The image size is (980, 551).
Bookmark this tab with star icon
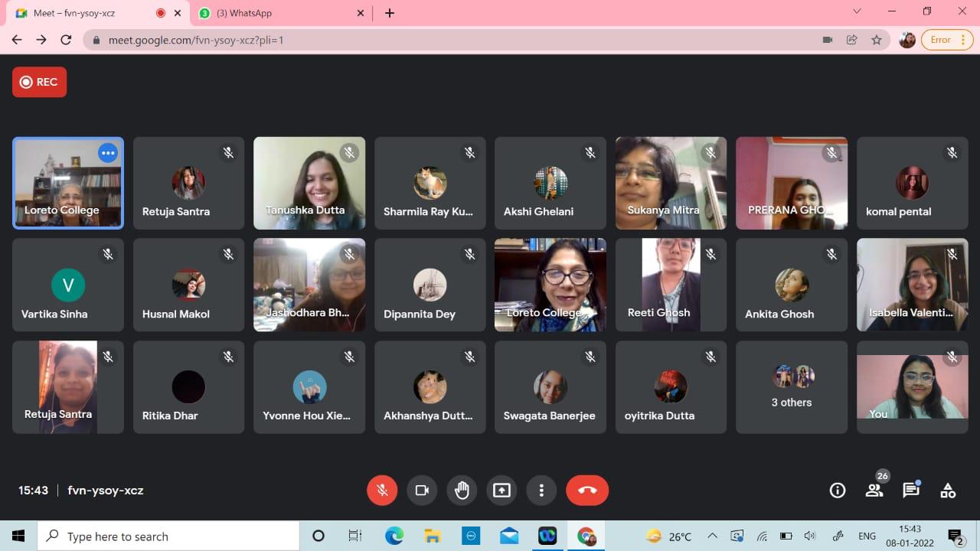pos(877,40)
